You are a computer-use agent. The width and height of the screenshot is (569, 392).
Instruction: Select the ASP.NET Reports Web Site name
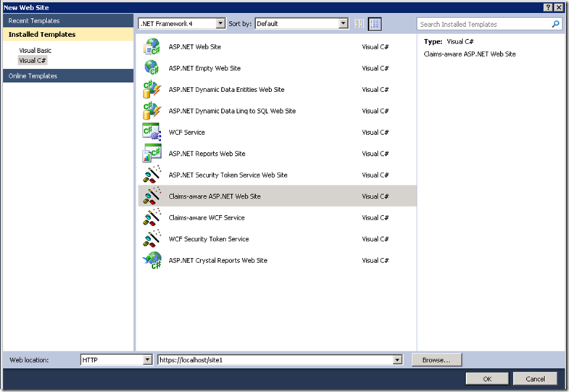(207, 154)
